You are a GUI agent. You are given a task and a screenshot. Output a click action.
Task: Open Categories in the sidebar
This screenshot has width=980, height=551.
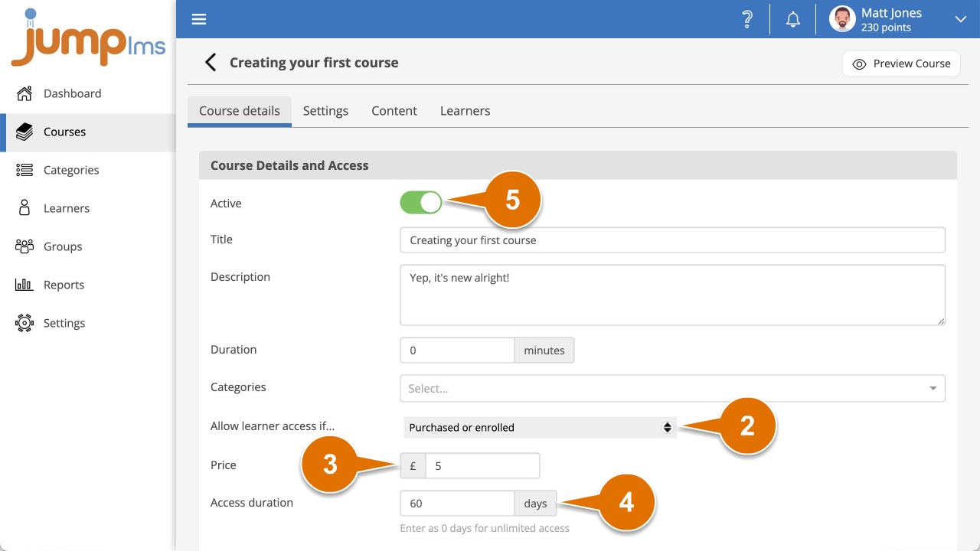pyautogui.click(x=71, y=170)
